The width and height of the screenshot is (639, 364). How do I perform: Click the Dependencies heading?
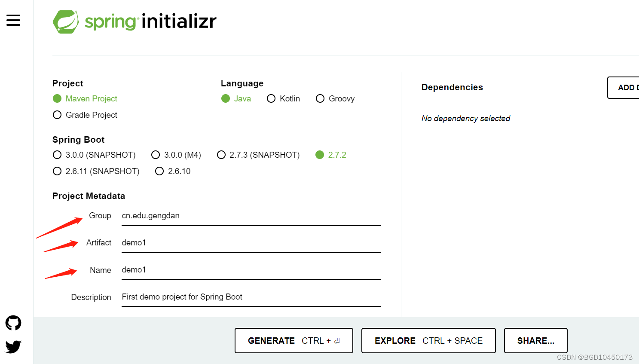coord(452,87)
